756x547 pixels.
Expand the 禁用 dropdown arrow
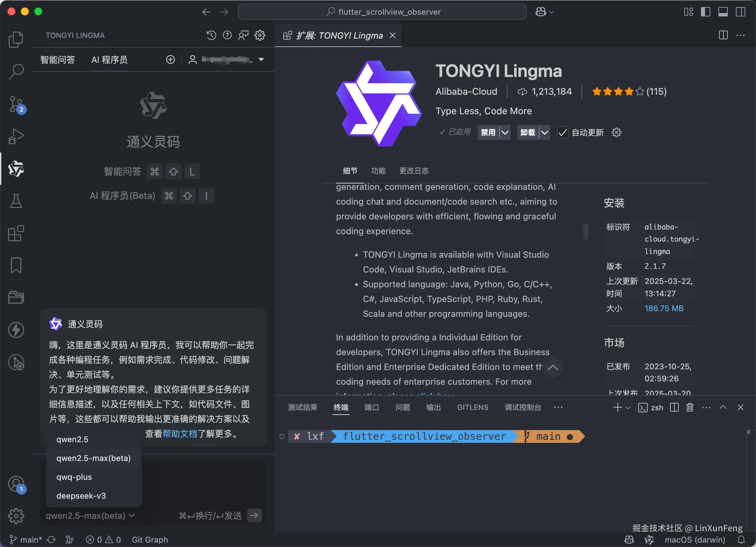[505, 132]
